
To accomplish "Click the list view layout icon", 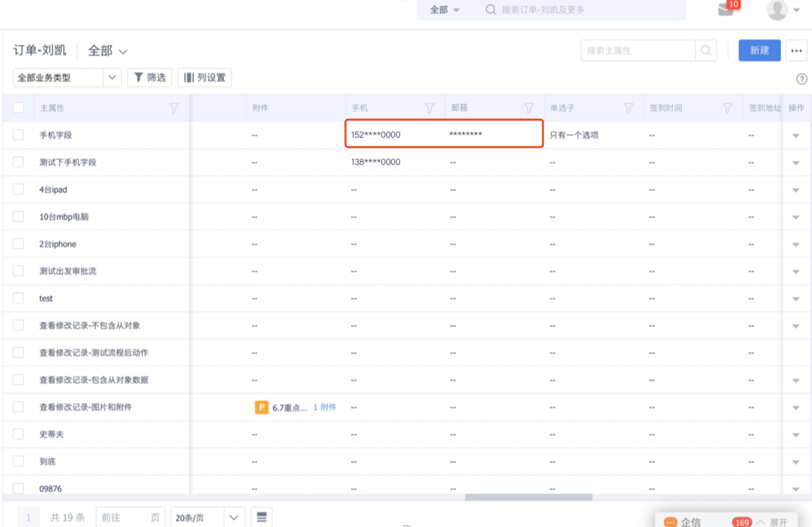I will tap(261, 517).
